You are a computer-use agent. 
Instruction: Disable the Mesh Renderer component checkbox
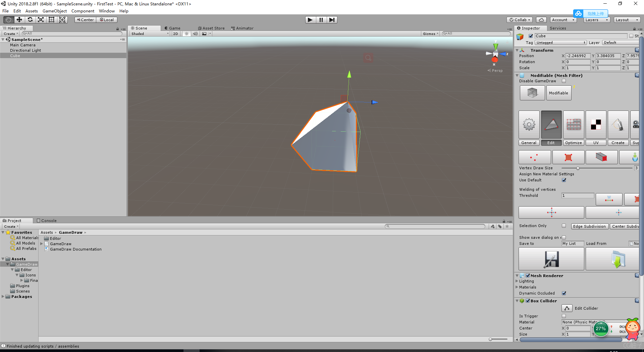pyautogui.click(x=528, y=275)
